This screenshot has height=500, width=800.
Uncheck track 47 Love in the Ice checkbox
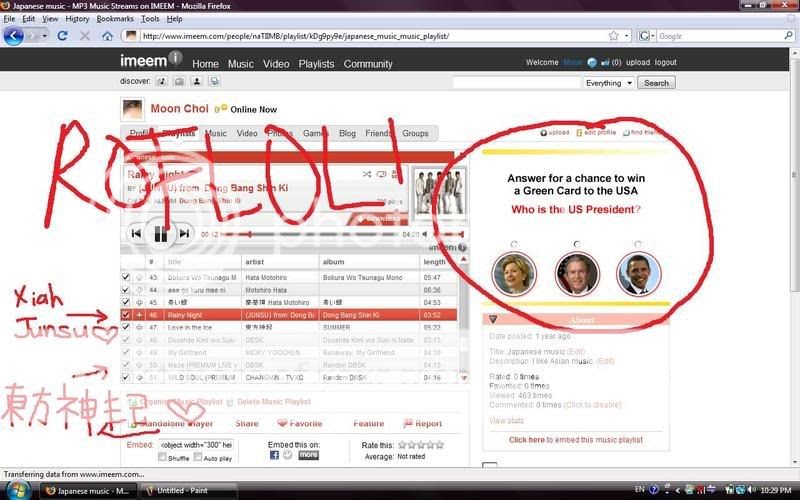point(126,328)
